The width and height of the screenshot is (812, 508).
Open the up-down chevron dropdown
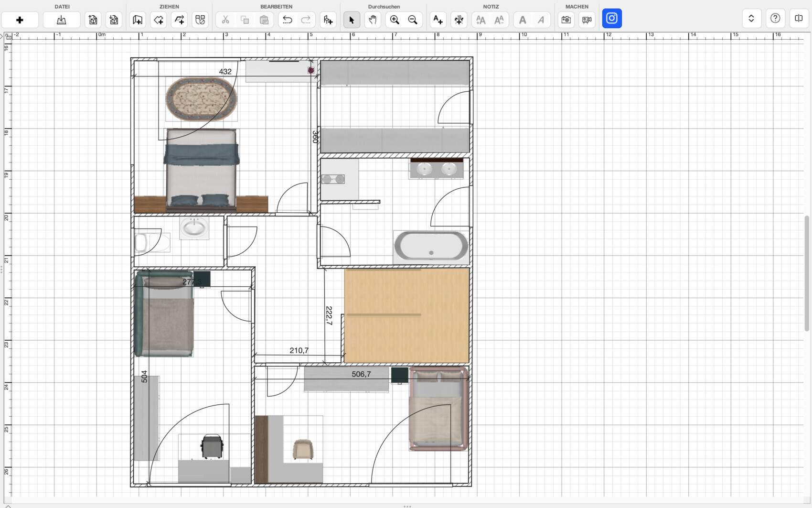tap(751, 19)
